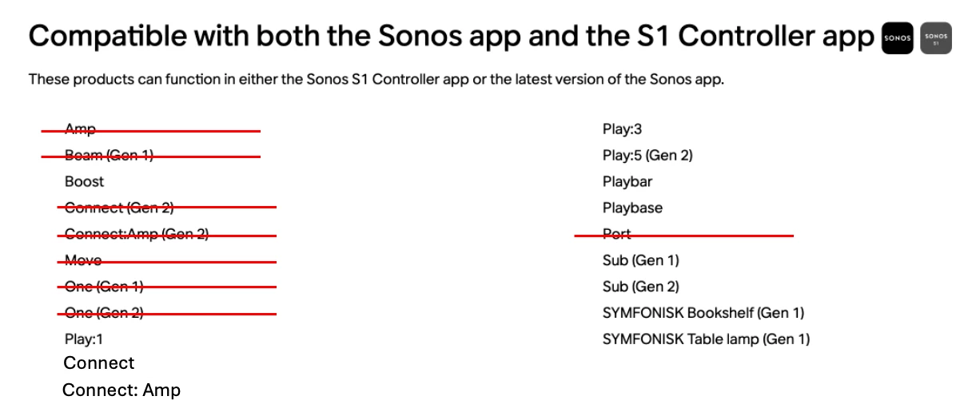Click struck-through Connect (Gen 2) item
The image size is (980, 412).
pos(119,208)
